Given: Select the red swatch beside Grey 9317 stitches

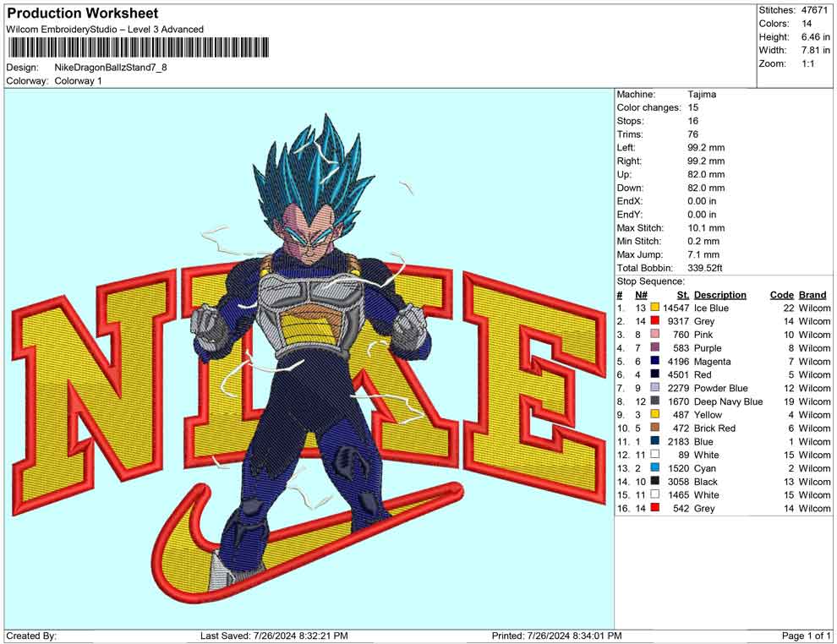Looking at the screenshot, I should 655,321.
